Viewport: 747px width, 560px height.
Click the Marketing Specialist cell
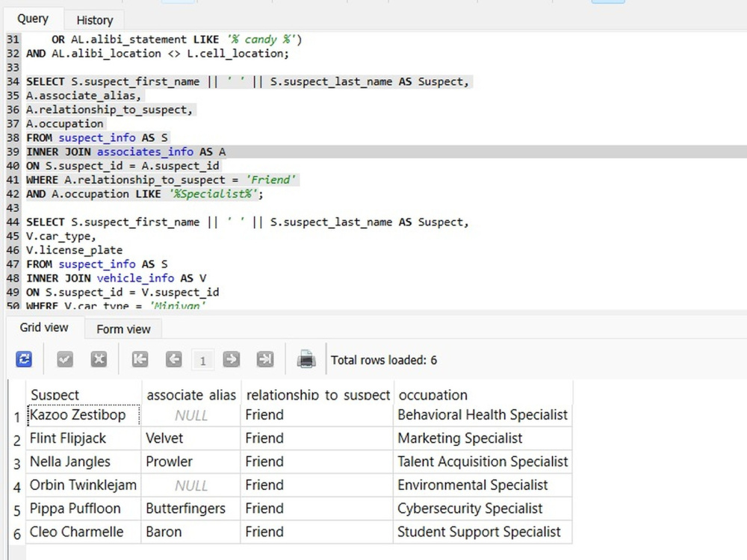coord(483,438)
